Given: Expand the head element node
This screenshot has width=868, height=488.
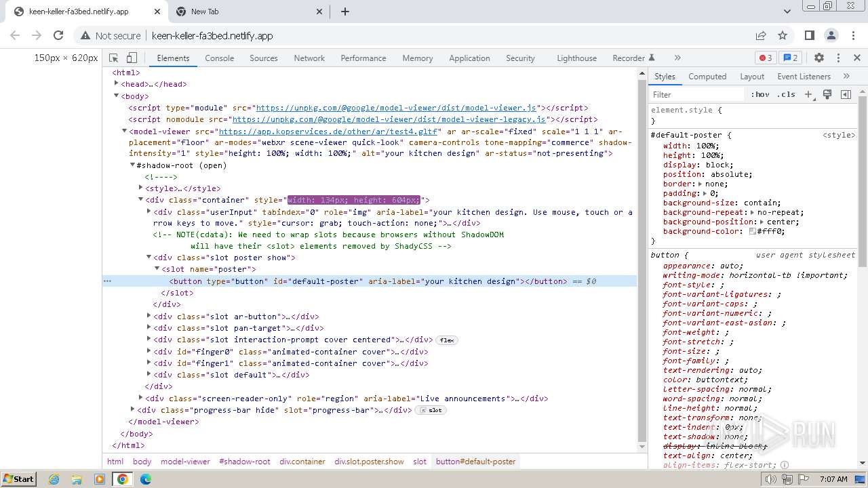Looking at the screenshot, I should [117, 84].
